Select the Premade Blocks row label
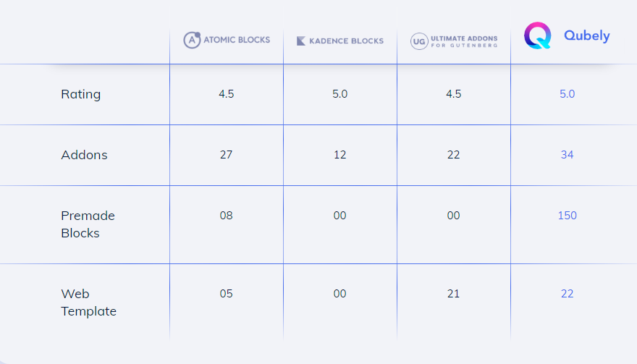This screenshot has height=364, width=637. click(x=88, y=224)
